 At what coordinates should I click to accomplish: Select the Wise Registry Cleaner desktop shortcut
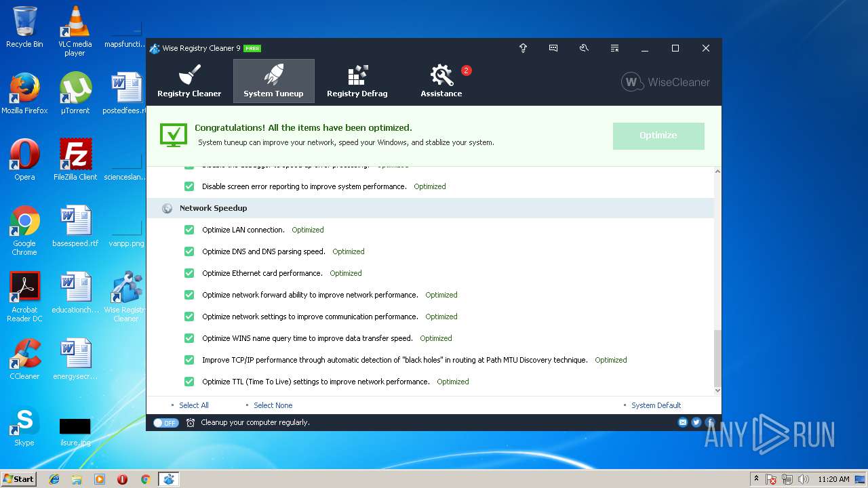pos(126,297)
